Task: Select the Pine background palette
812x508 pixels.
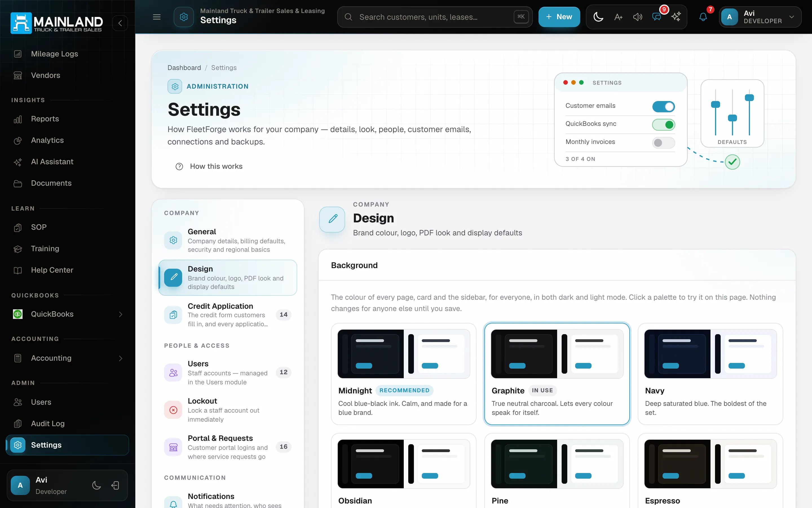Action: click(x=557, y=470)
